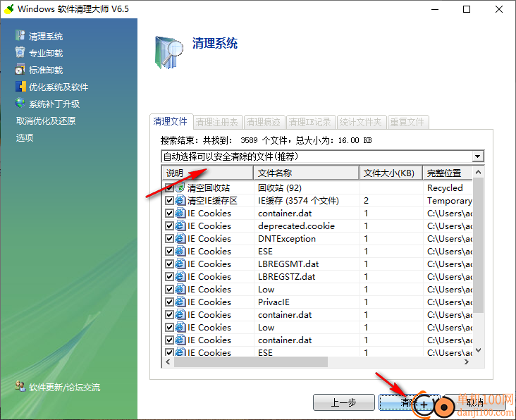Screen dimensions: 516x420
Task: Click the horizontal scroll-left arrow
Action: [x=168, y=362]
